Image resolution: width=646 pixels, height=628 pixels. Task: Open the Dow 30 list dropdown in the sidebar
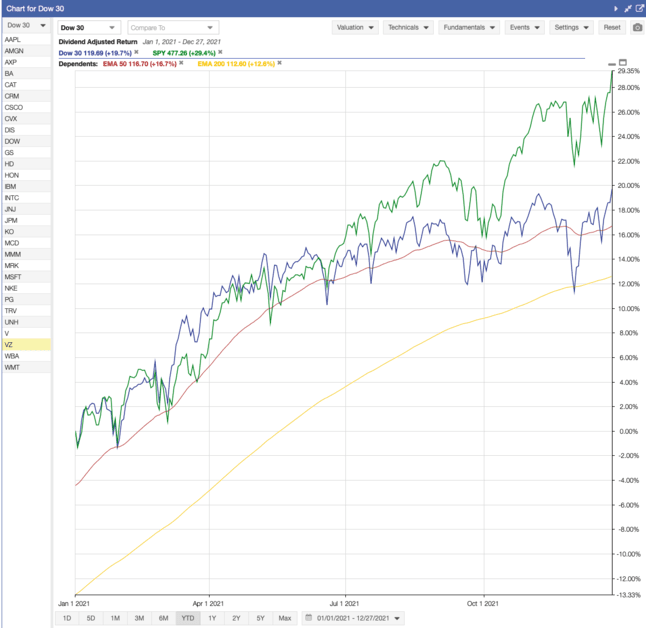tap(26, 25)
